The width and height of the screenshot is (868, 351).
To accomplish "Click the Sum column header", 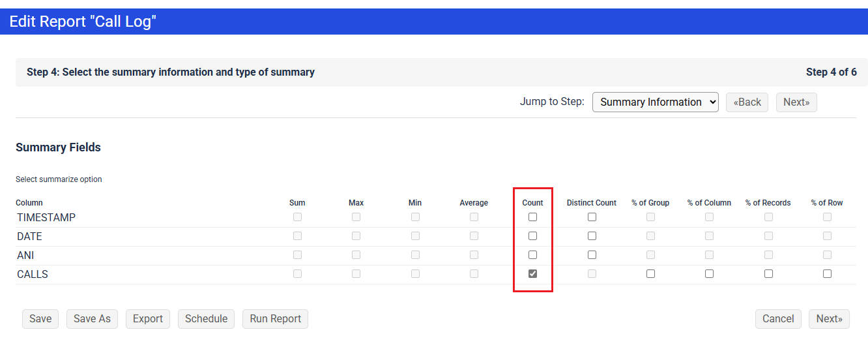I will tap(297, 203).
